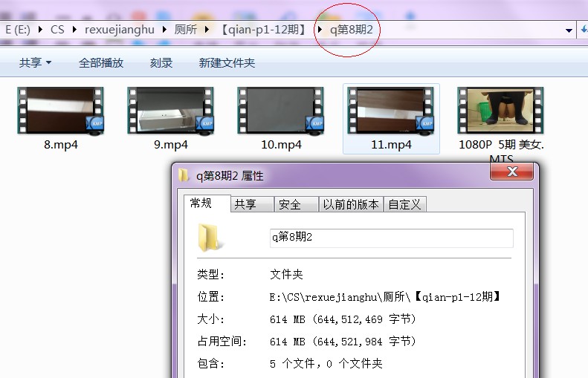Select the 8.mp4 video file icon

click(60, 111)
